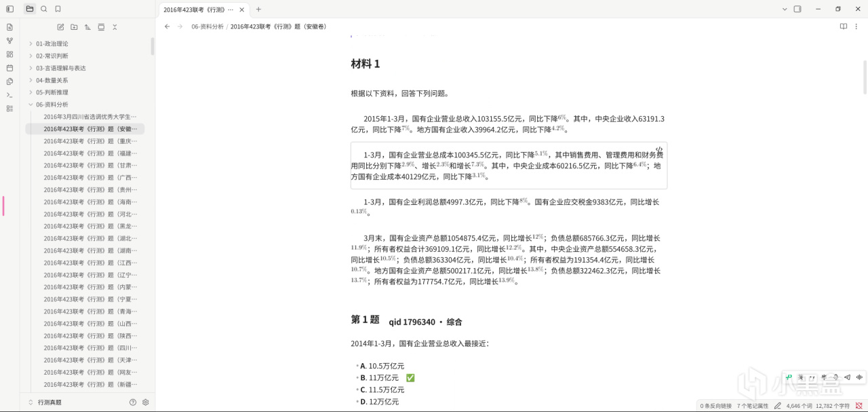Switch to reading view book icon
This screenshot has height=412, width=868.
844,26
